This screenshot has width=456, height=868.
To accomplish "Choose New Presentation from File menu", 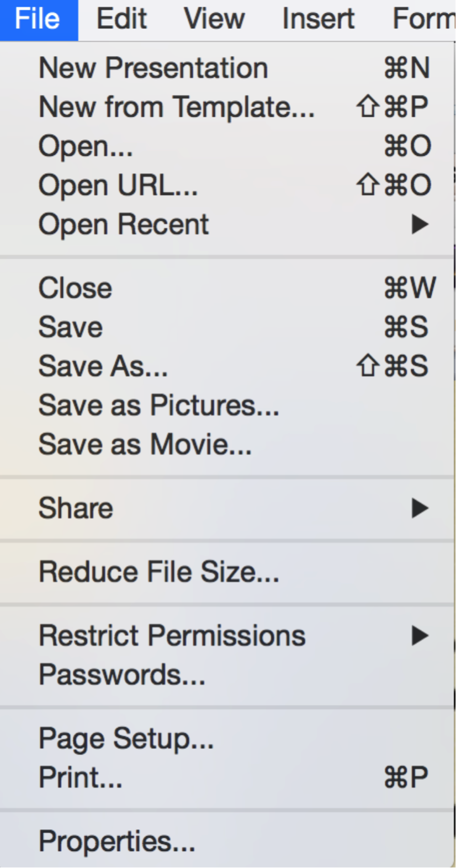I will point(153,68).
